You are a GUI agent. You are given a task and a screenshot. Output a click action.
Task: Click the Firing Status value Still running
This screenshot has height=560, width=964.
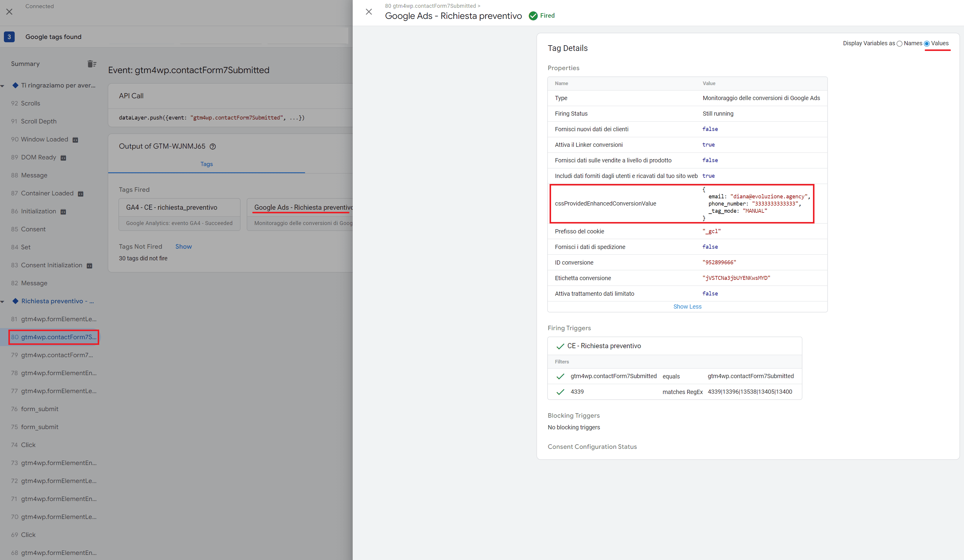point(718,114)
